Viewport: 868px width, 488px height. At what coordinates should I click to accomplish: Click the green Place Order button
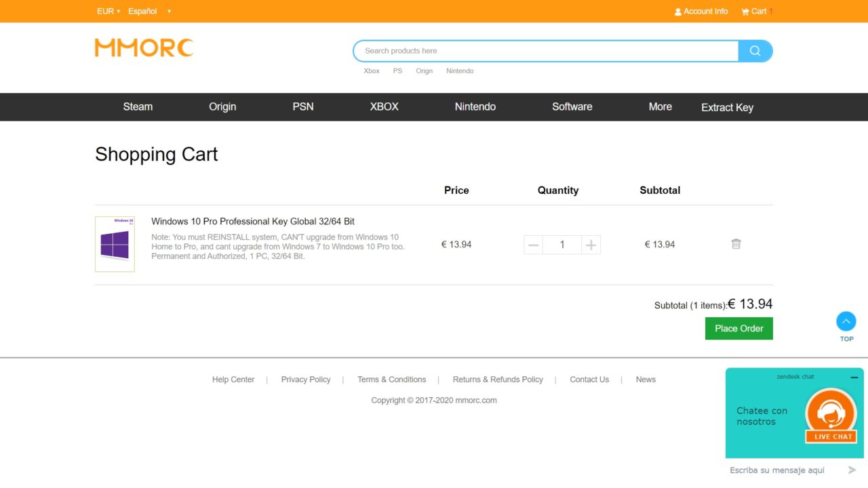pos(738,329)
